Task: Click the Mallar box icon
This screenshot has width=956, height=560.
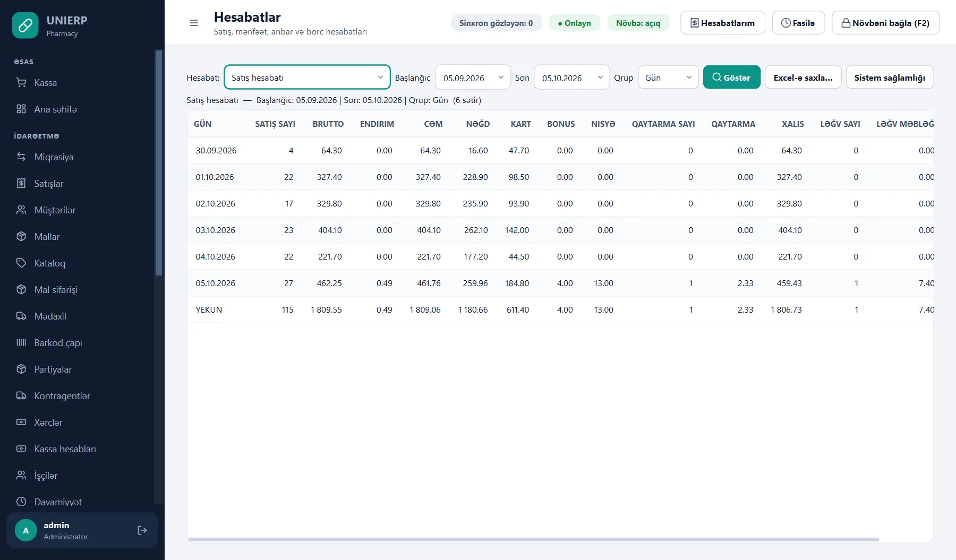Action: 21,236
